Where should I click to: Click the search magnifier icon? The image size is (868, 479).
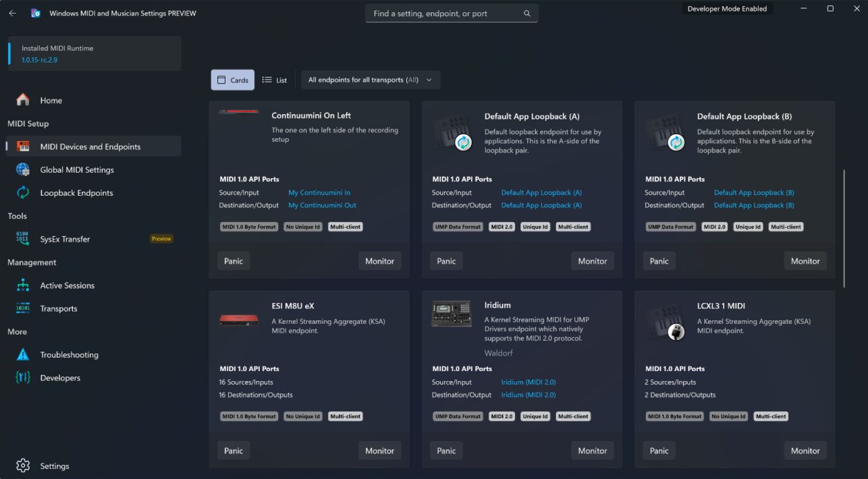[527, 13]
